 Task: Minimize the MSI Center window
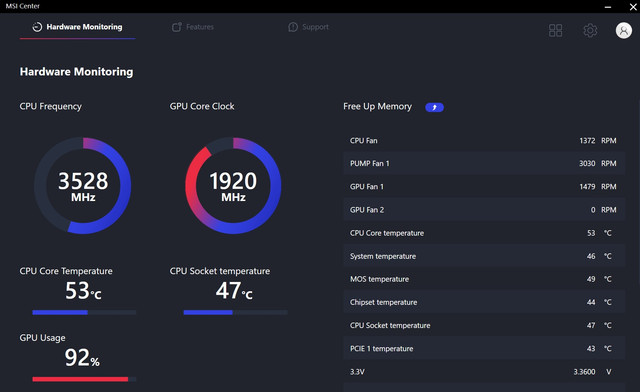coord(608,7)
